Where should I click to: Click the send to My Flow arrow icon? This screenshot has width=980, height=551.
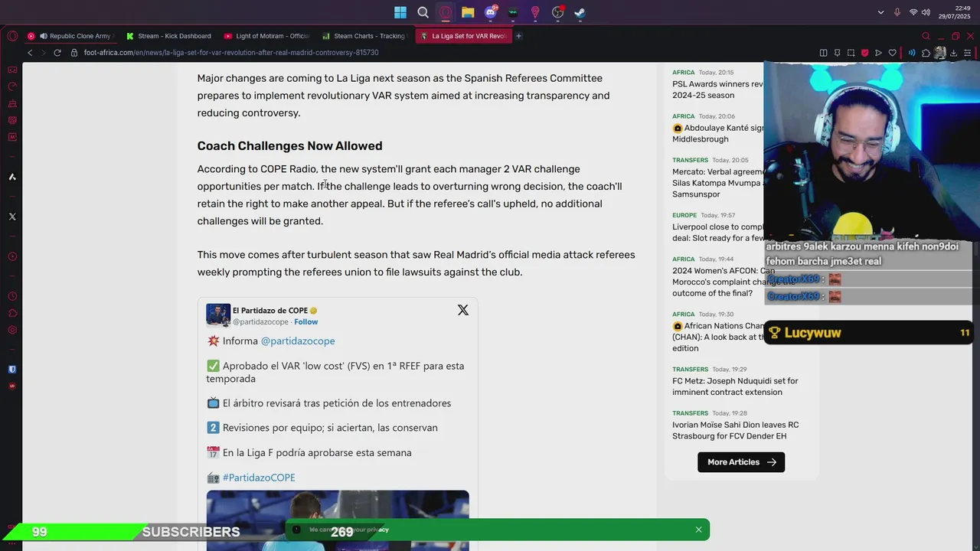click(878, 53)
